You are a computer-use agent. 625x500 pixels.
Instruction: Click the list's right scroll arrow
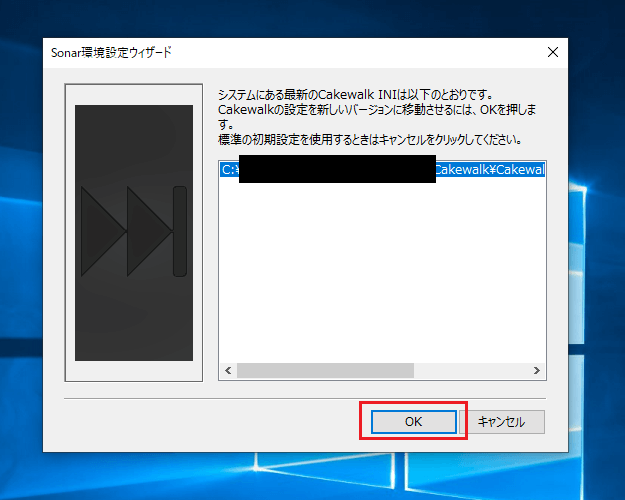point(537,370)
